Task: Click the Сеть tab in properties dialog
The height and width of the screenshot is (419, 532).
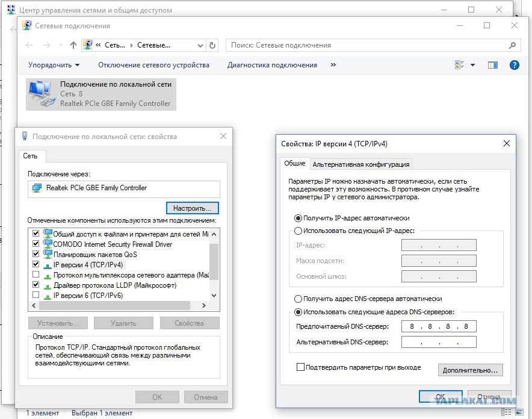Action: (30, 156)
